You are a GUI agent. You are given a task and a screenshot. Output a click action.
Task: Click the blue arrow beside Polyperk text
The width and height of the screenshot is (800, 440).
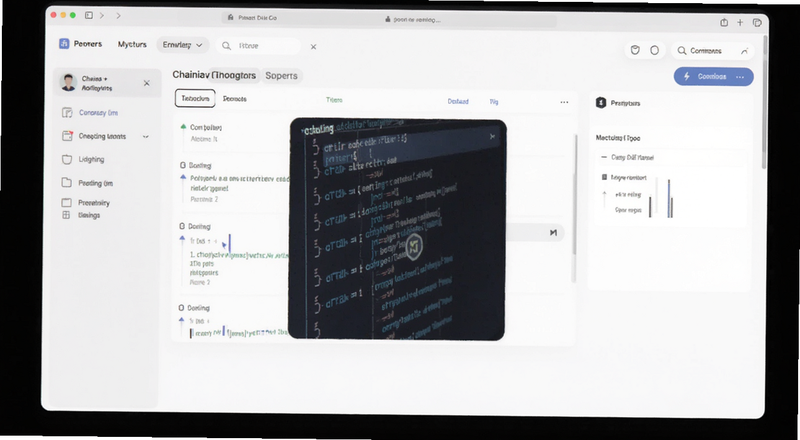[x=183, y=178]
